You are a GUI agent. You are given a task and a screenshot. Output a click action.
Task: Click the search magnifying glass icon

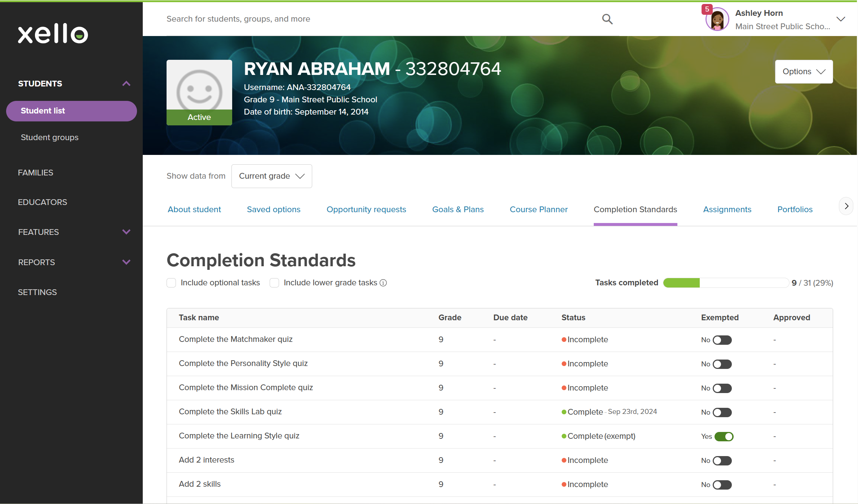[x=607, y=19]
